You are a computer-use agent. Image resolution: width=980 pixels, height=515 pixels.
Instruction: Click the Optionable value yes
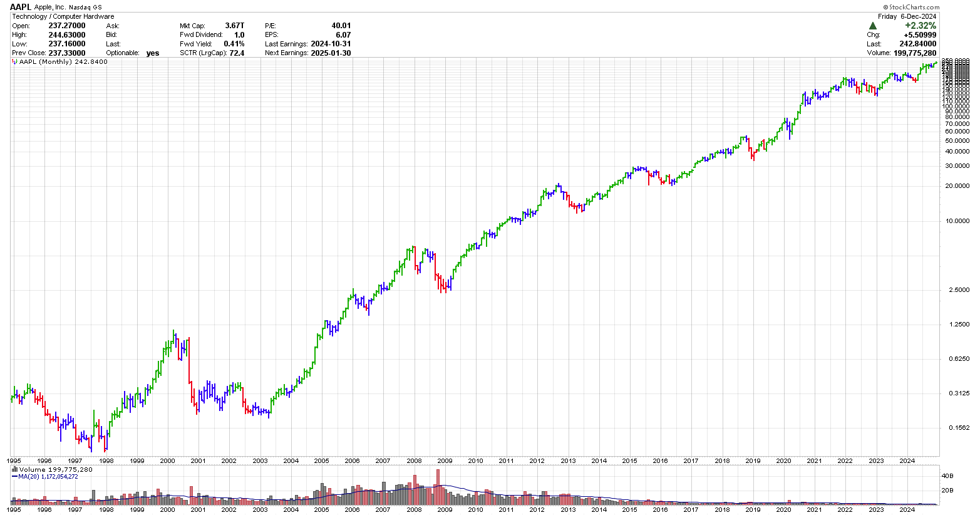tap(153, 53)
